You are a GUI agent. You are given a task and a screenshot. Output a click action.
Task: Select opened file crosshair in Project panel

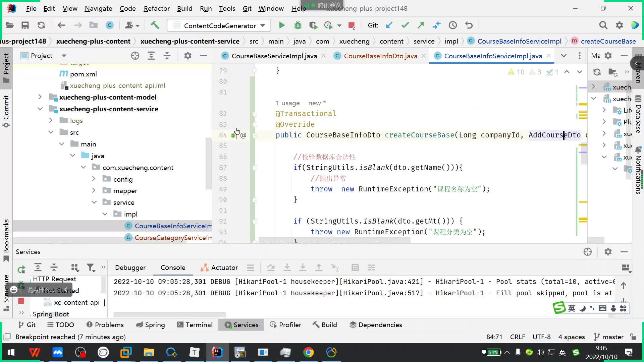[x=135, y=56]
